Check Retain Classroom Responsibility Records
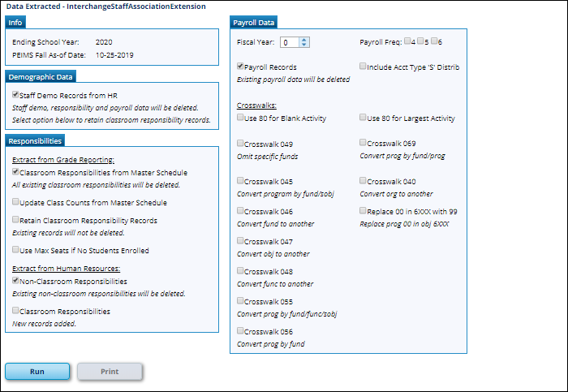 click(16, 220)
